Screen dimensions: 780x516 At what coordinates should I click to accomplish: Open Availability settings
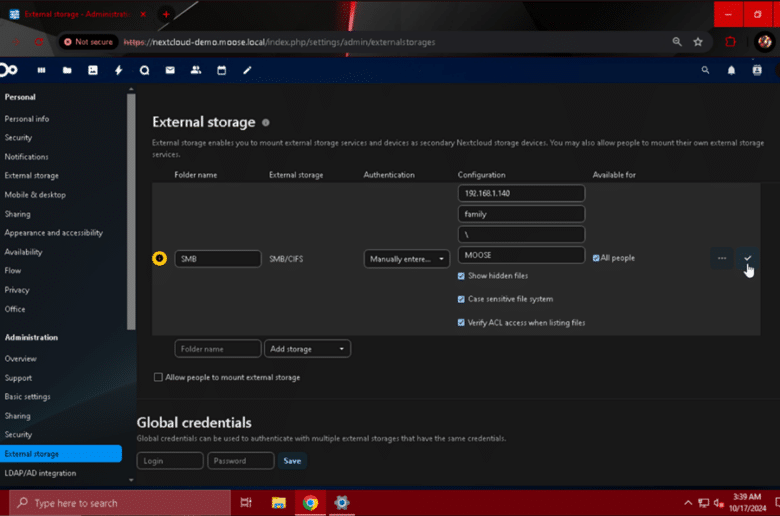pos(23,252)
